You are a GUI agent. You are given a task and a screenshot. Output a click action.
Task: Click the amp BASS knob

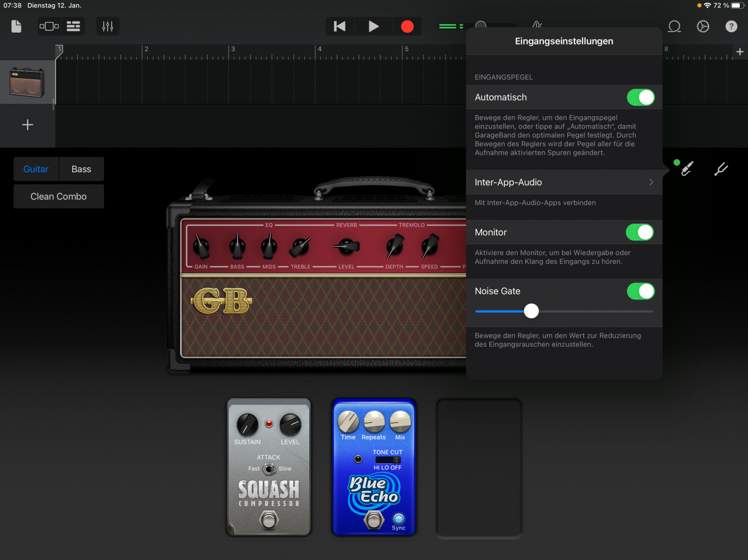tap(237, 246)
